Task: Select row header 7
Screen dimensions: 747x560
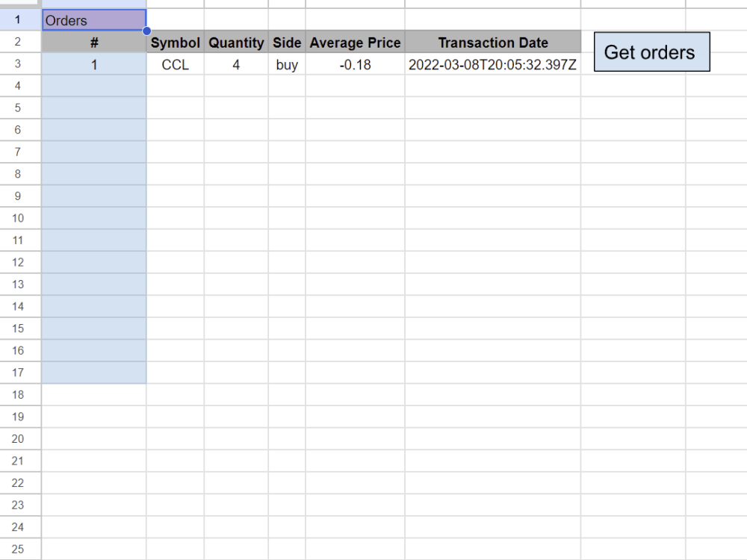Action: click(x=20, y=152)
